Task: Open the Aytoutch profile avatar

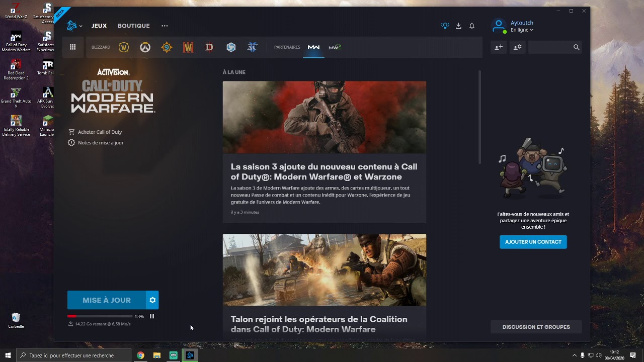Action: pos(499,26)
